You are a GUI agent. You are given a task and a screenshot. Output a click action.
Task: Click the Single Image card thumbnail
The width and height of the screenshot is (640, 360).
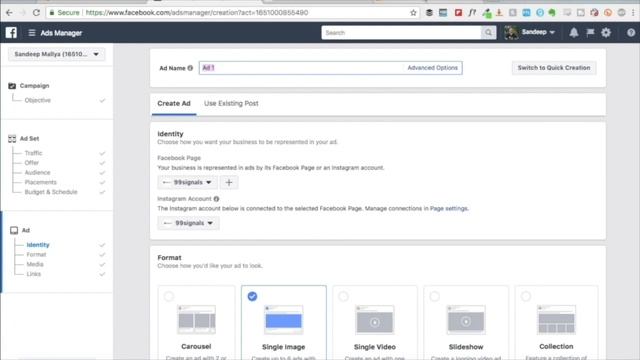pyautogui.click(x=284, y=320)
